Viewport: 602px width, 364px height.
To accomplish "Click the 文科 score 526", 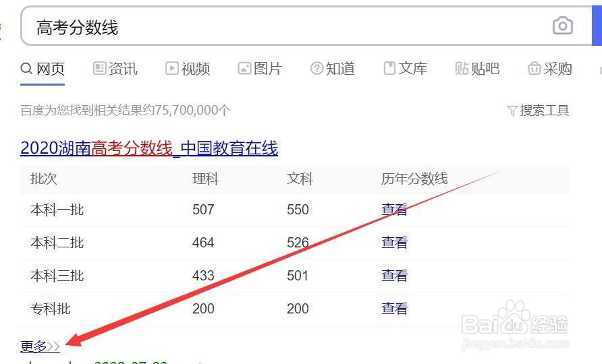I will pyautogui.click(x=298, y=243).
